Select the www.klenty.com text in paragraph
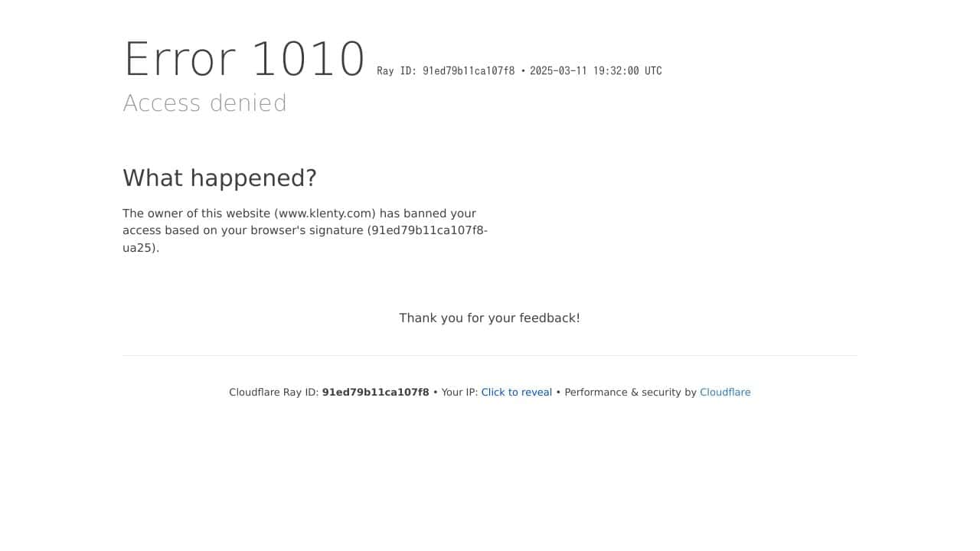980x551 pixels. click(325, 214)
